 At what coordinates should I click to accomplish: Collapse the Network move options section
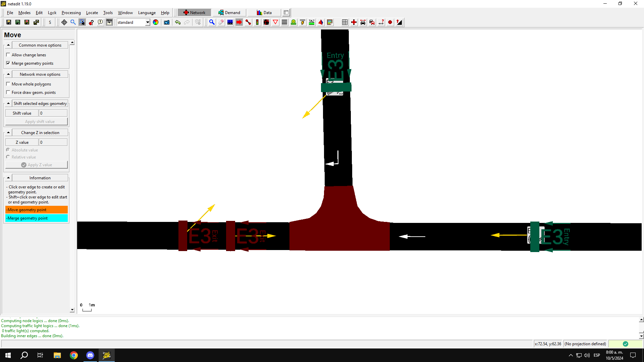click(8, 74)
